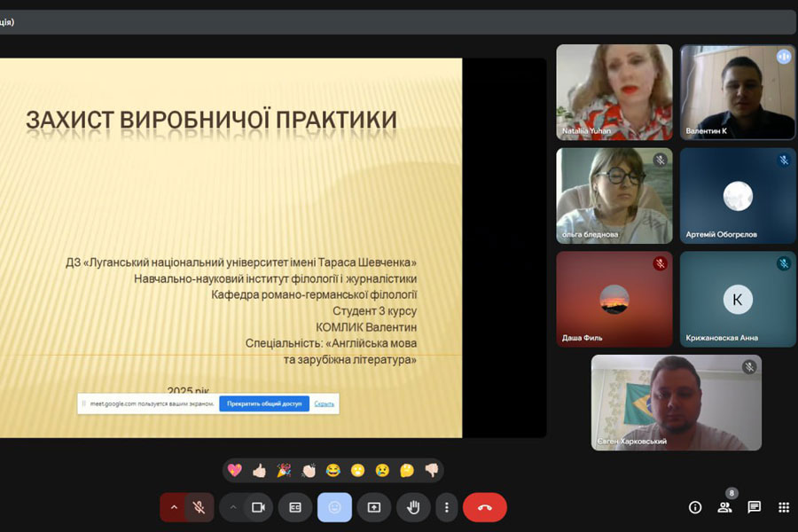This screenshot has height=532, width=798.
Task: Unmute the microphone
Action: (x=199, y=507)
